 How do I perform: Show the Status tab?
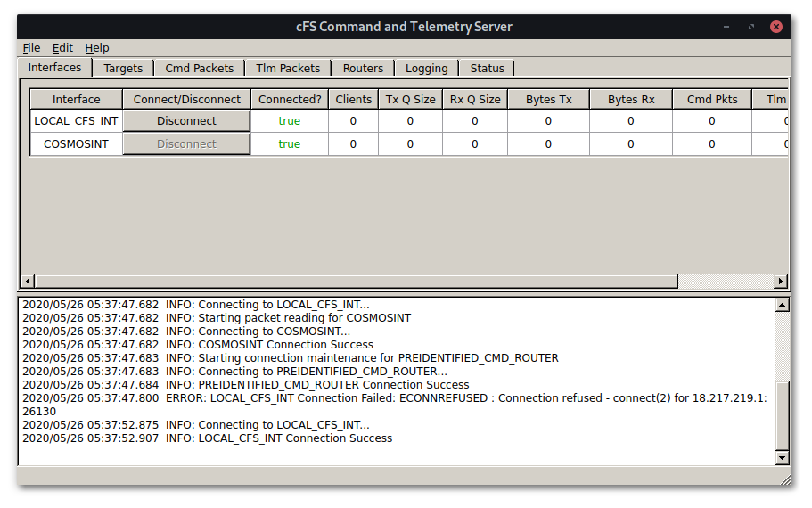point(487,68)
